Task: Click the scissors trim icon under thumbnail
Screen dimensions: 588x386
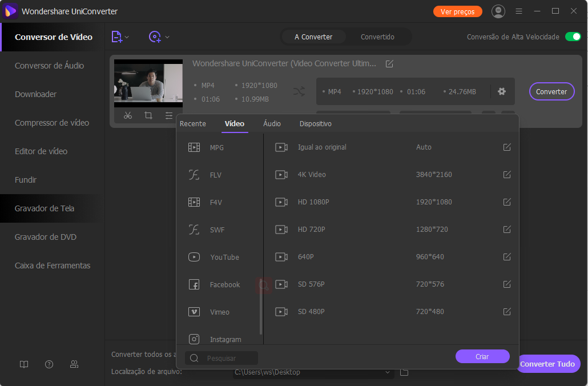Action: [x=128, y=115]
